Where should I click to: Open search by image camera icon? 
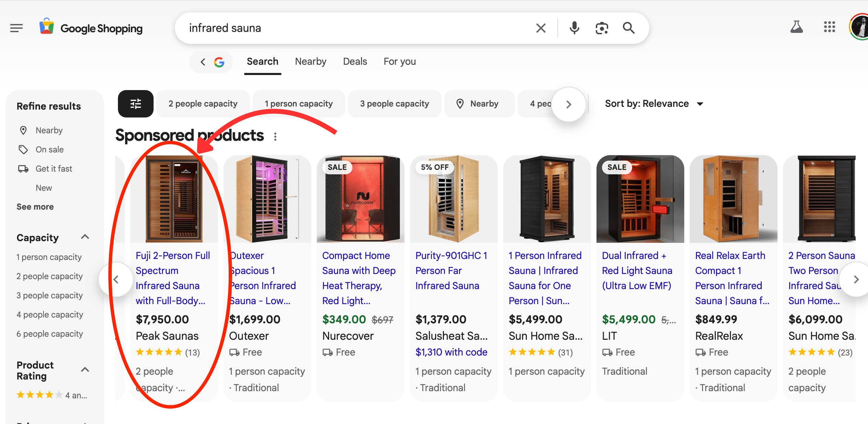point(602,28)
